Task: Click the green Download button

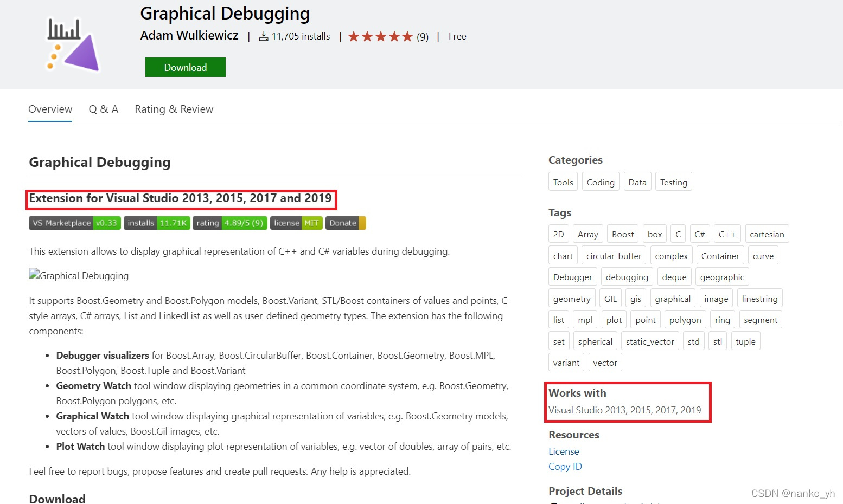Action: (186, 67)
